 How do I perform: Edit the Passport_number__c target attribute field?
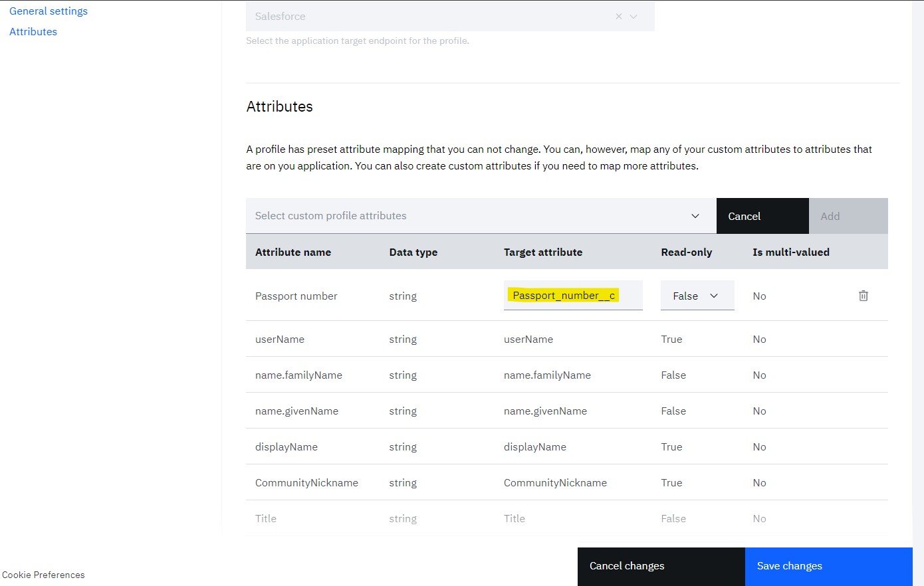(573, 296)
